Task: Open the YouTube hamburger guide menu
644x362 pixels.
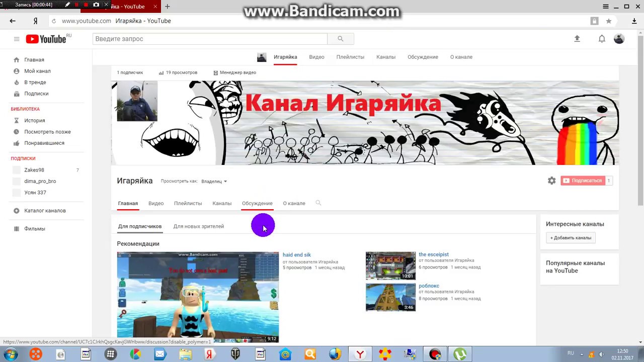Action: pos(17,39)
